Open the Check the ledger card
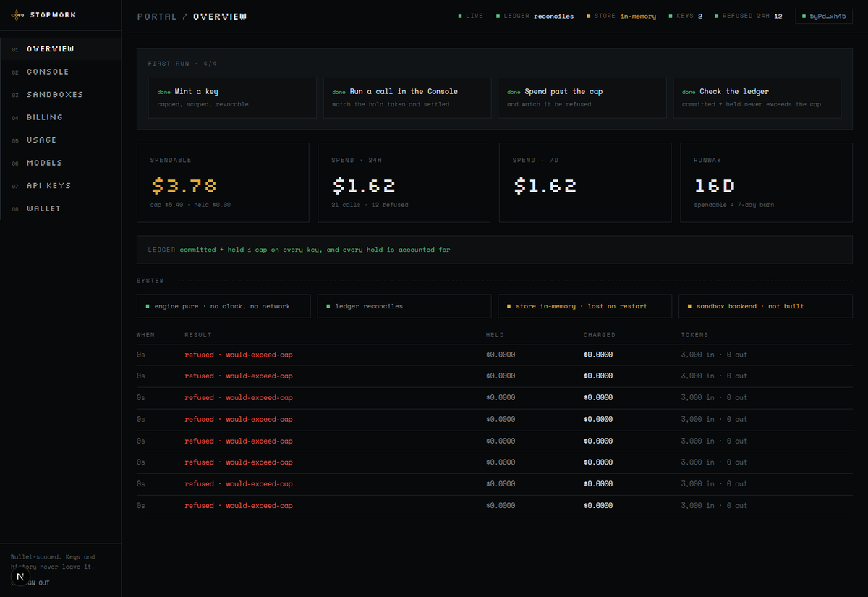Viewport: 868px width, 597px height. point(757,98)
